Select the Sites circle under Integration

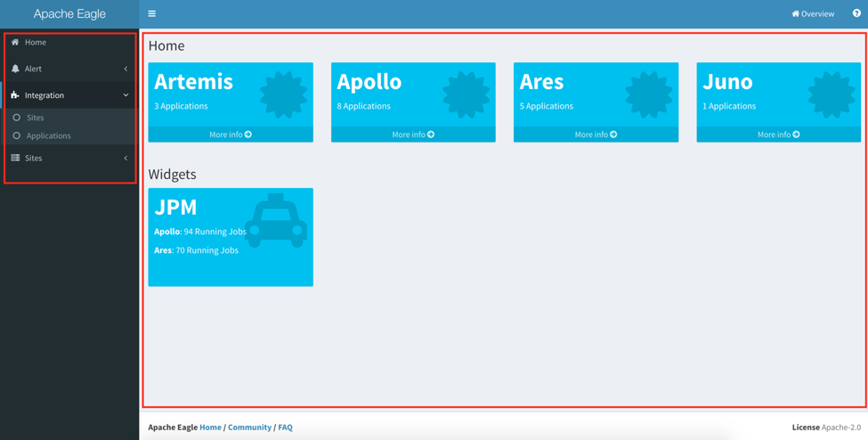tap(16, 118)
